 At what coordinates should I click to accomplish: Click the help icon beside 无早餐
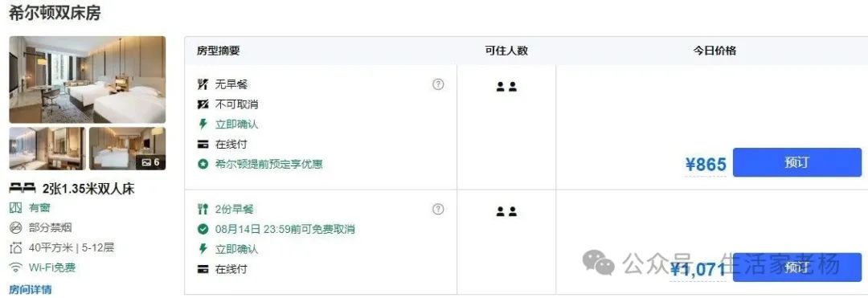tap(438, 84)
